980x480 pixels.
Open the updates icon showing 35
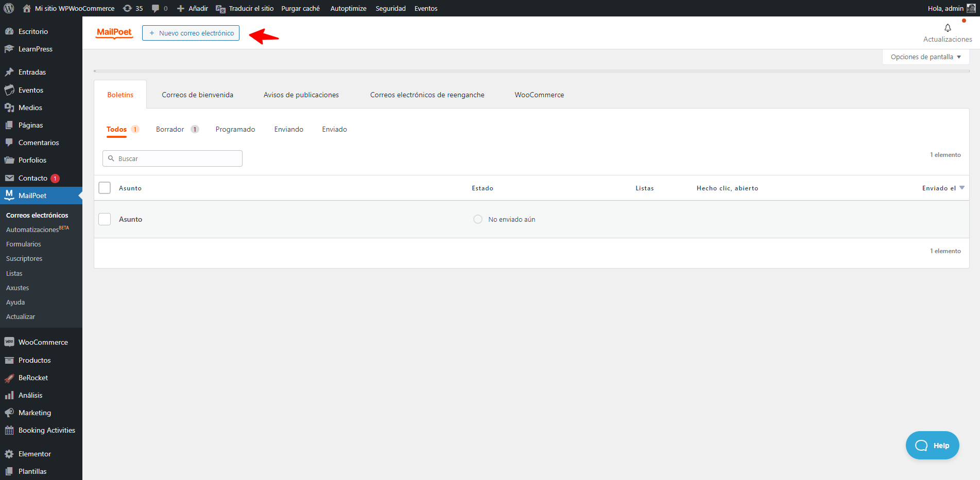127,8
